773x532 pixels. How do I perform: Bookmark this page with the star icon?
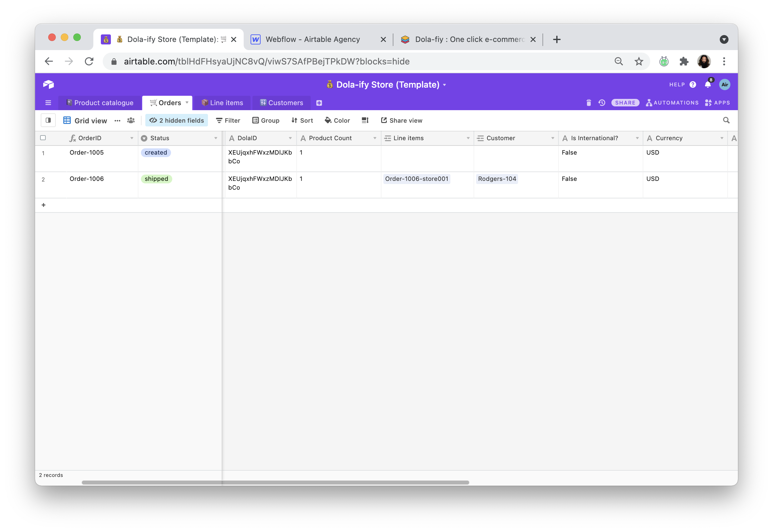click(x=639, y=61)
